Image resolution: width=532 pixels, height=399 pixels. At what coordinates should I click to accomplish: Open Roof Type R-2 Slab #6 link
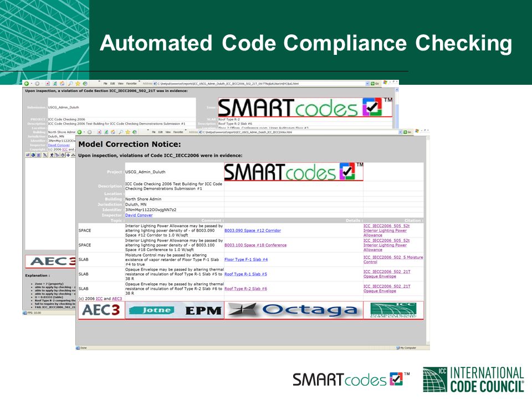click(245, 289)
